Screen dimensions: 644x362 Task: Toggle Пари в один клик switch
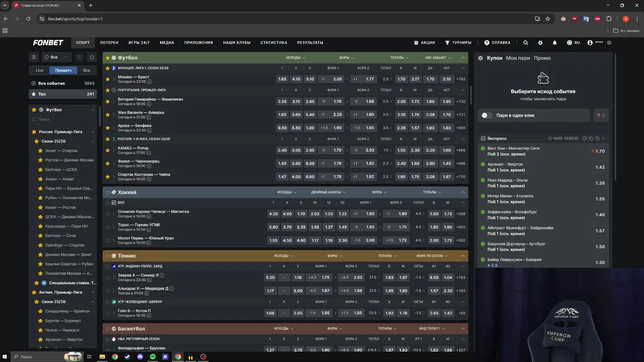point(487,115)
